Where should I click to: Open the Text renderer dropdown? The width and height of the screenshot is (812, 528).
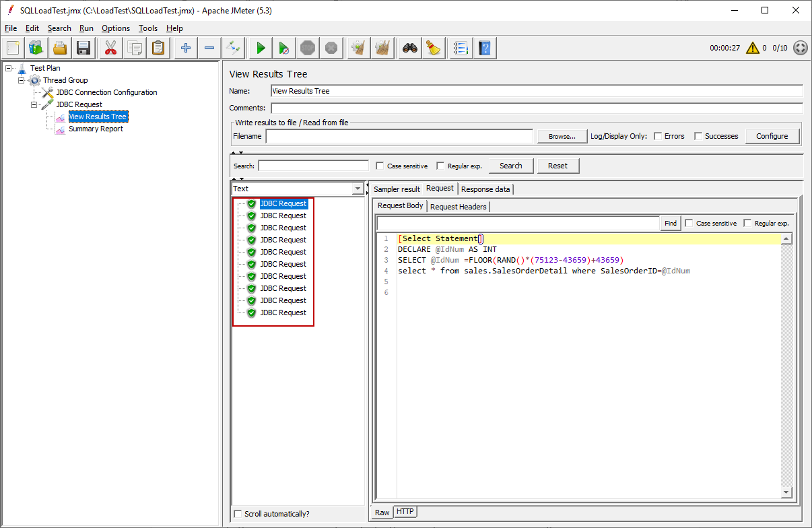358,189
